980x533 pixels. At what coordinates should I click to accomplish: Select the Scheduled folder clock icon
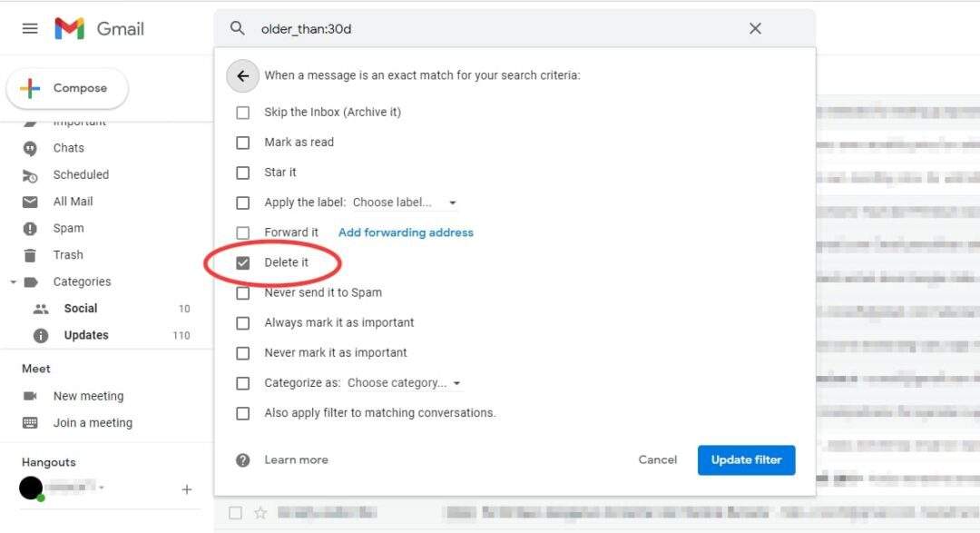tap(30, 174)
